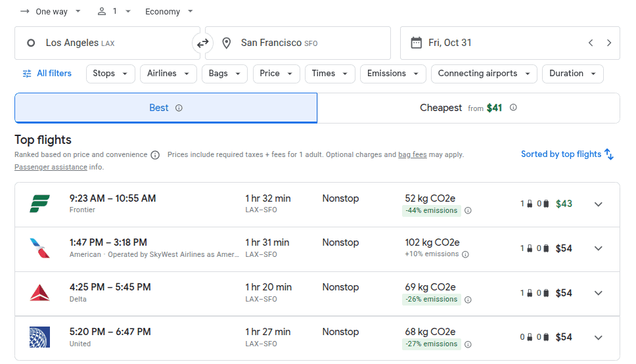Open the Emissions filter dropdown
This screenshot has height=364, width=636.
pyautogui.click(x=393, y=74)
